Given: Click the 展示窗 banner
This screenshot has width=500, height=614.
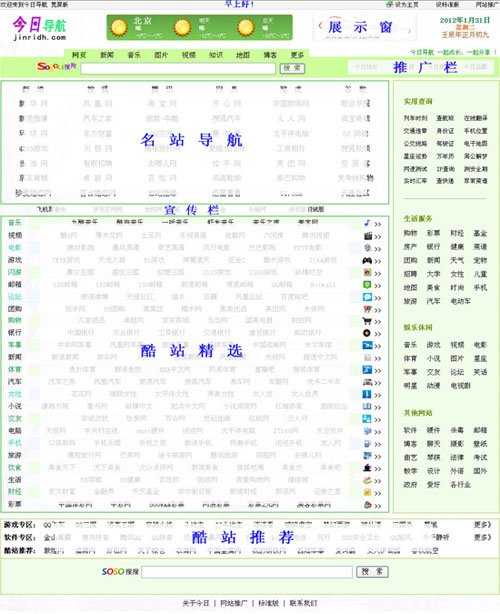Looking at the screenshot, I should tap(364, 27).
